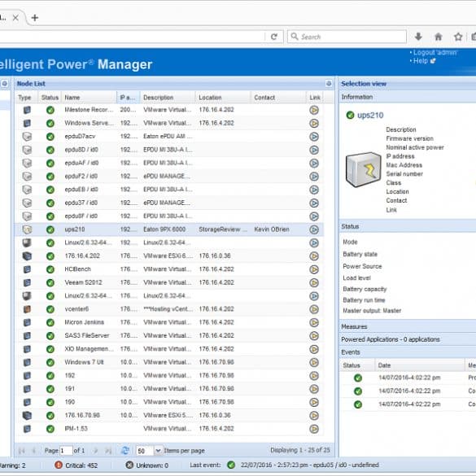Click UPS type icon in ups210 row
Viewport: 476px width, 476px height.
[27, 229]
